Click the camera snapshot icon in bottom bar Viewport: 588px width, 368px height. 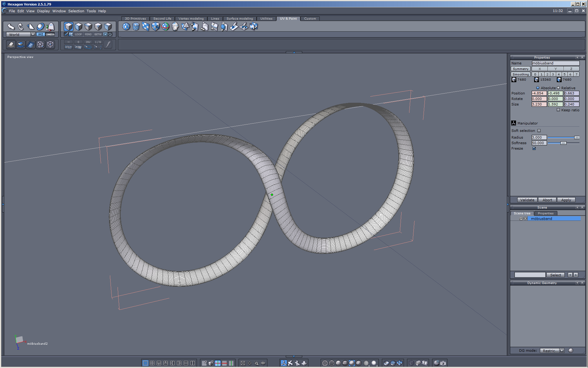(x=443, y=363)
